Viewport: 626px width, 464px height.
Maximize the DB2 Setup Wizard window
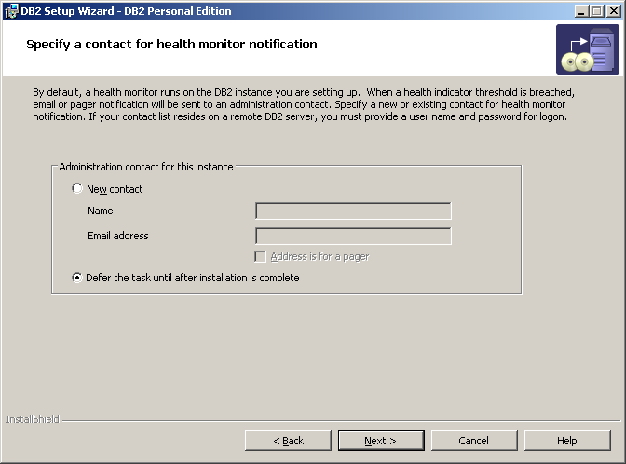click(597, 11)
